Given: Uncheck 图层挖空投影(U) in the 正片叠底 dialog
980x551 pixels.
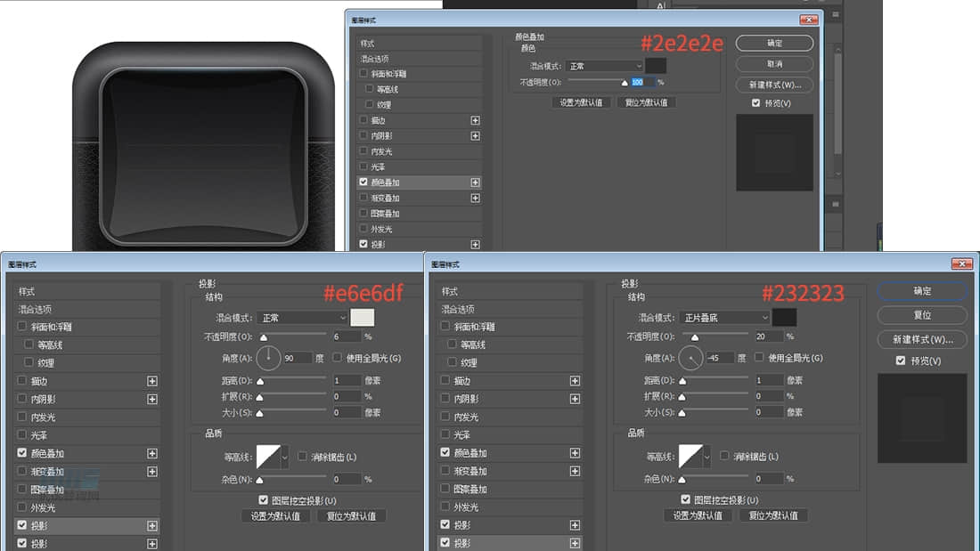Looking at the screenshot, I should pos(686,499).
